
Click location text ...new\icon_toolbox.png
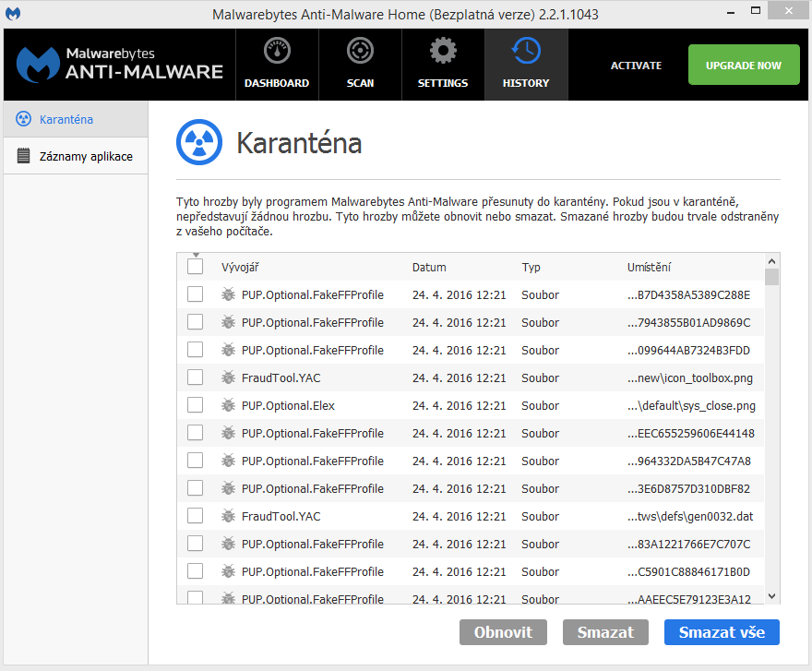(x=690, y=378)
